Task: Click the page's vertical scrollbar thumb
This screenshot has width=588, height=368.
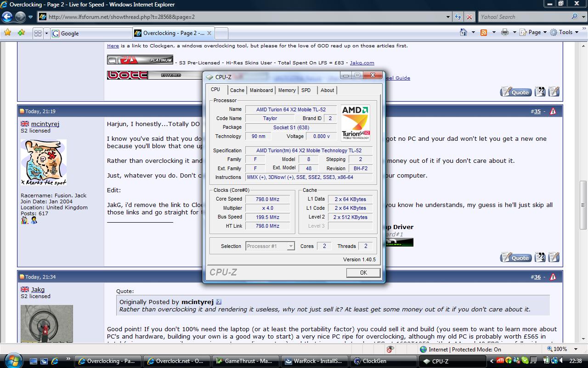Action: tap(583, 205)
